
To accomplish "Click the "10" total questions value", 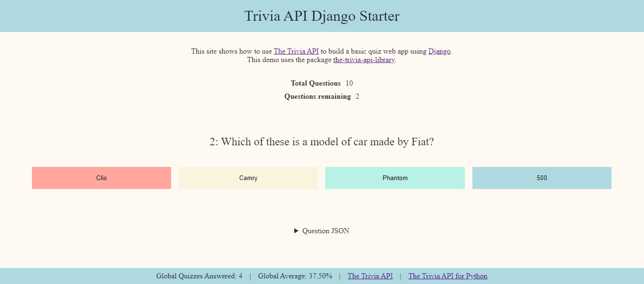I will pyautogui.click(x=350, y=83).
